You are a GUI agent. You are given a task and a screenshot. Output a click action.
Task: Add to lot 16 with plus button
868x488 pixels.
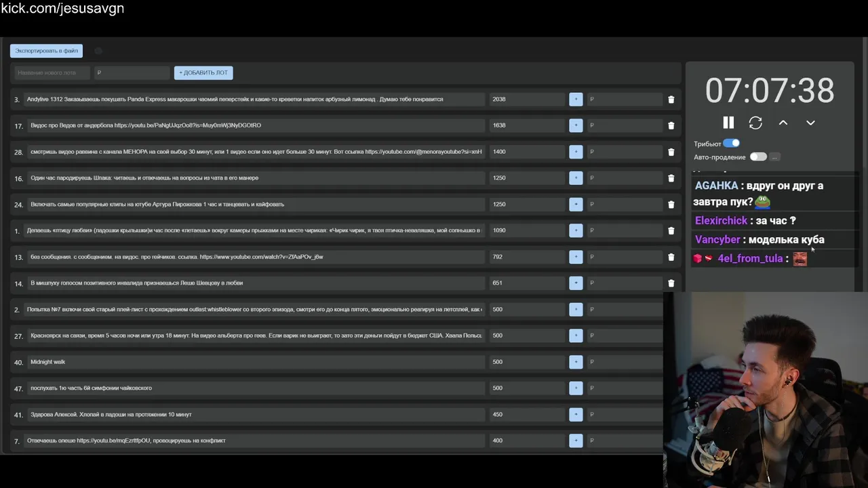pos(576,178)
